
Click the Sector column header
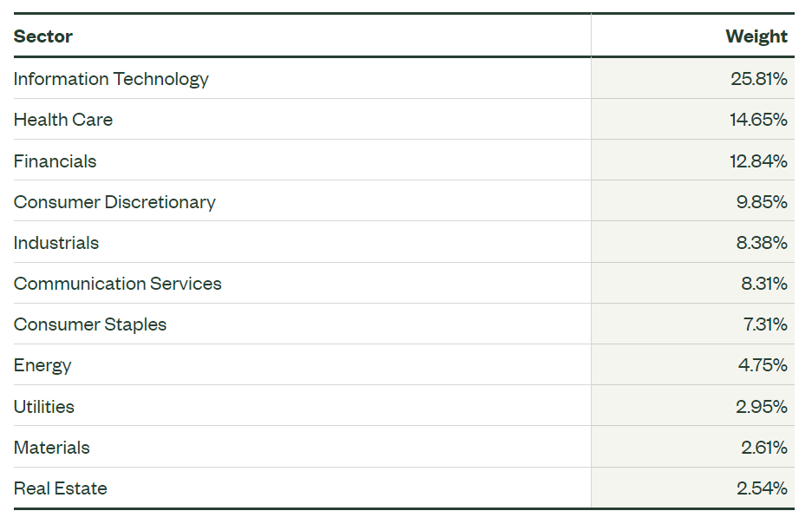(x=43, y=36)
